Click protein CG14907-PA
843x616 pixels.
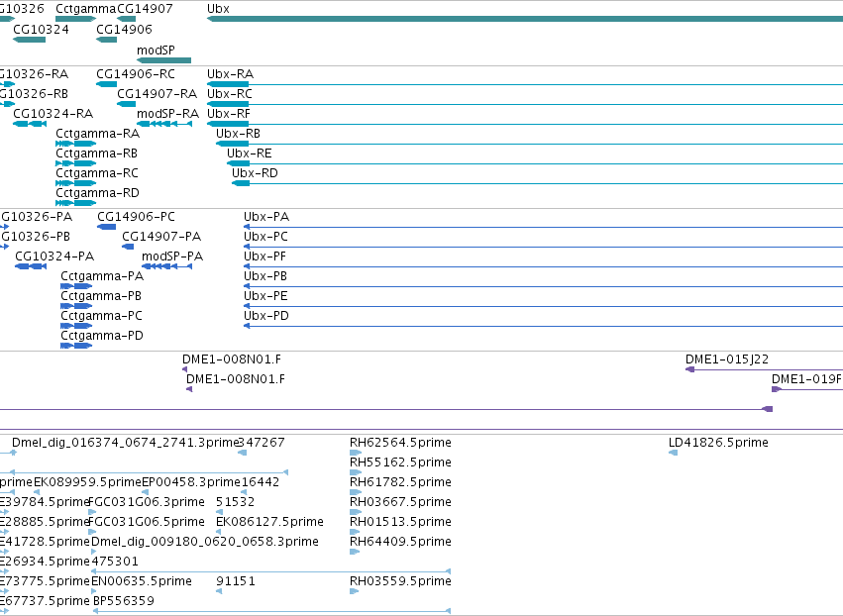[161, 237]
